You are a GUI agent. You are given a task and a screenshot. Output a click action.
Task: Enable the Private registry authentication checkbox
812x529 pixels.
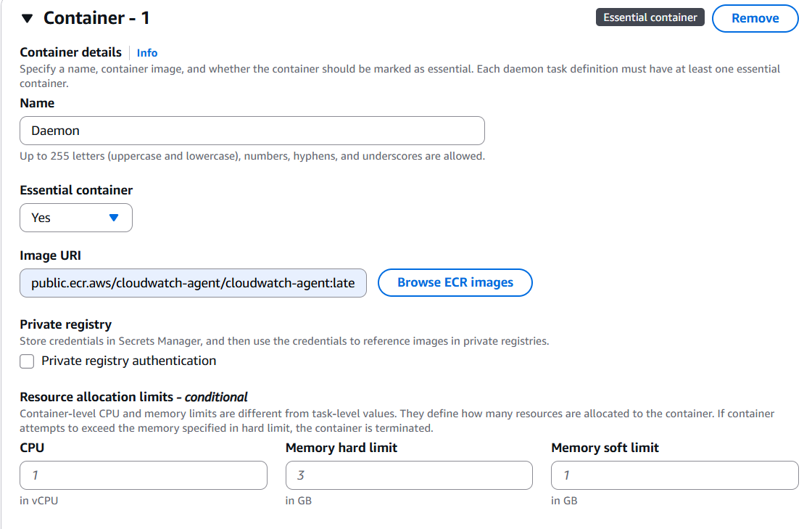coord(28,361)
